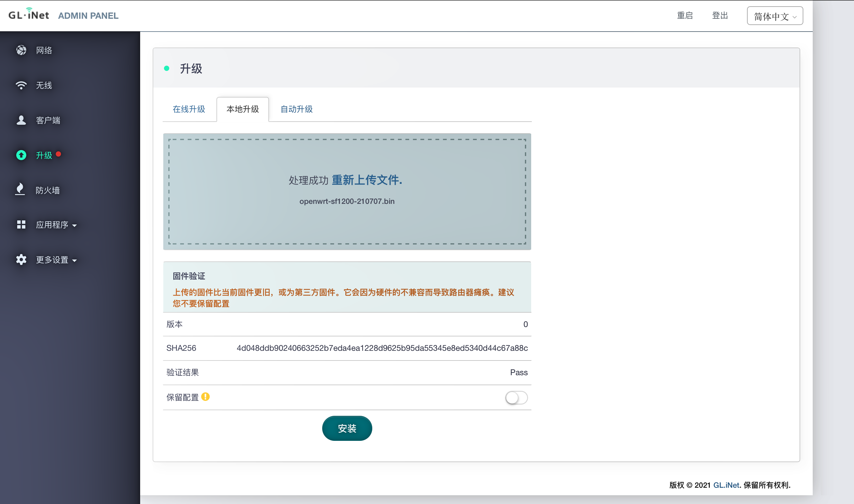This screenshot has height=504, width=854.
Task: Click the green upgrade arrow icon
Action: coord(21,155)
